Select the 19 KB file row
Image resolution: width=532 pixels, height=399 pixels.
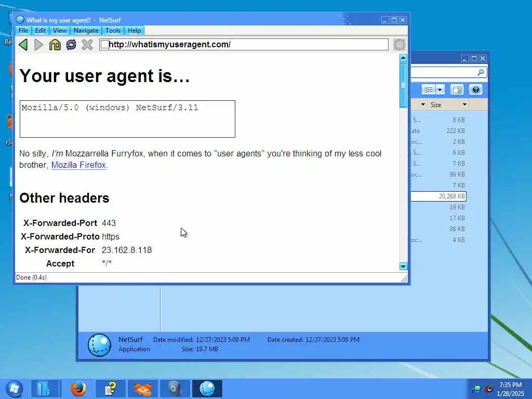click(x=438, y=207)
